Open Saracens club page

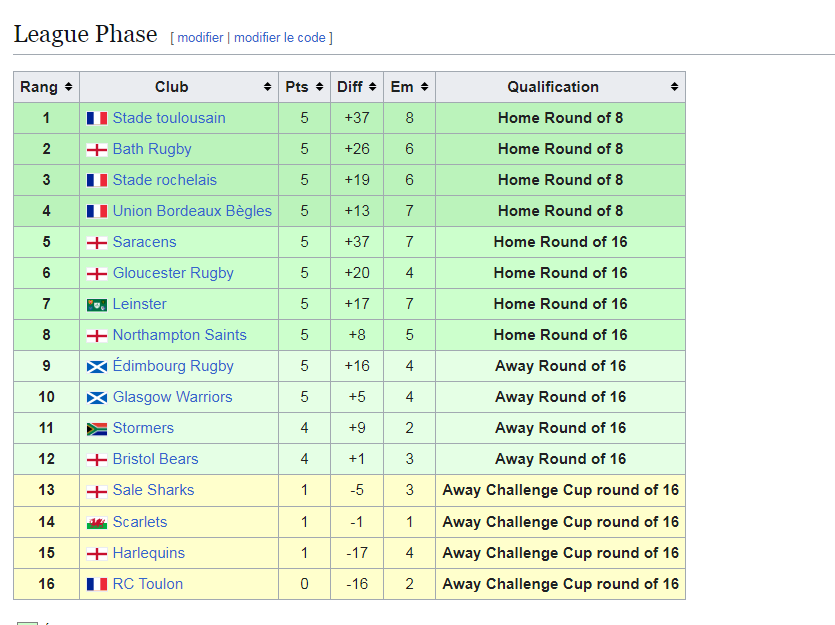click(144, 242)
